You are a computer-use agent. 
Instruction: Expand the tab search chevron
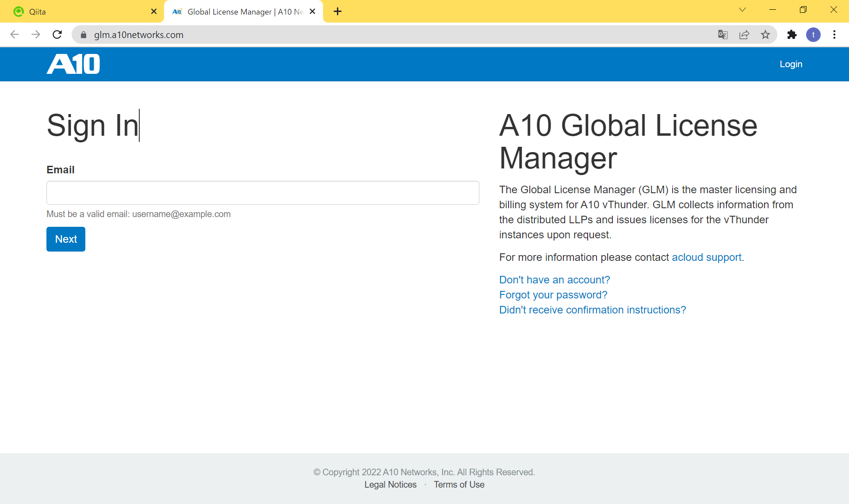pyautogui.click(x=742, y=10)
